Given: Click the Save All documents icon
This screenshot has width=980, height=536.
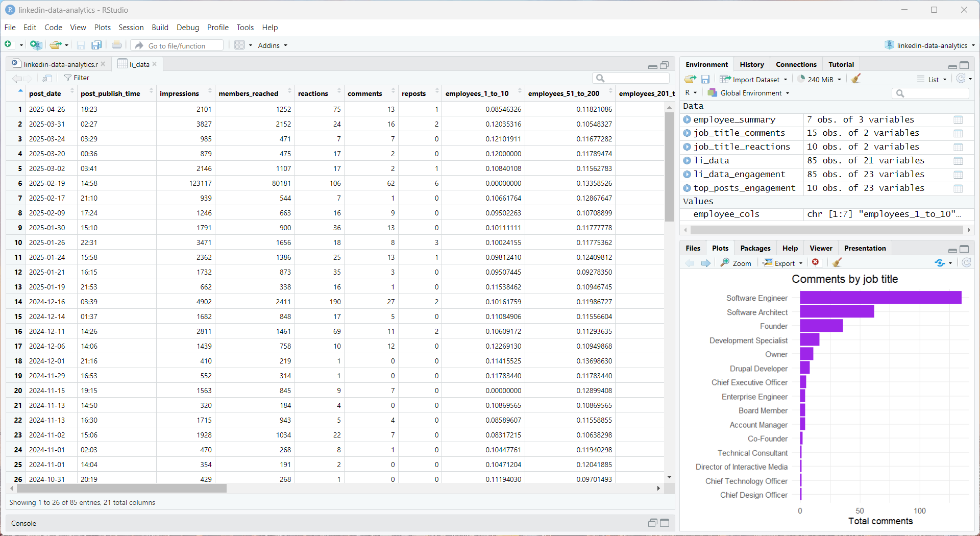Looking at the screenshot, I should (x=96, y=45).
